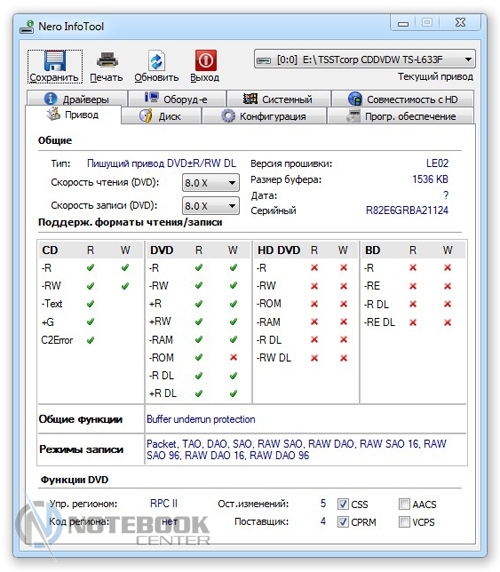This screenshot has height=572, width=500.
Task: Enable the AACS checkbox
Action: click(404, 504)
